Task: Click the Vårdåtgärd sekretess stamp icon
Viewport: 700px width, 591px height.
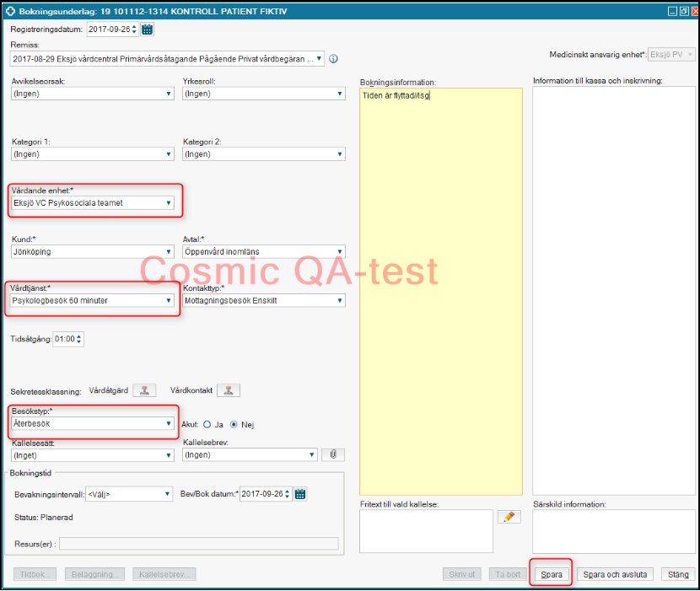Action: [146, 390]
